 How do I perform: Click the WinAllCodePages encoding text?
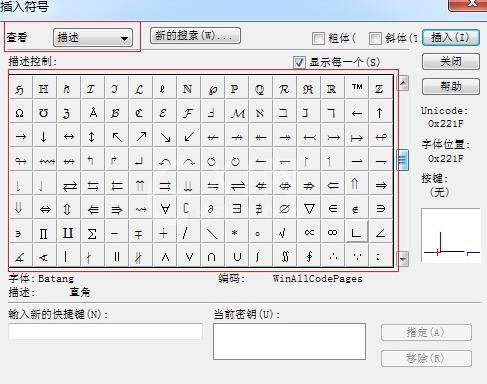318,278
